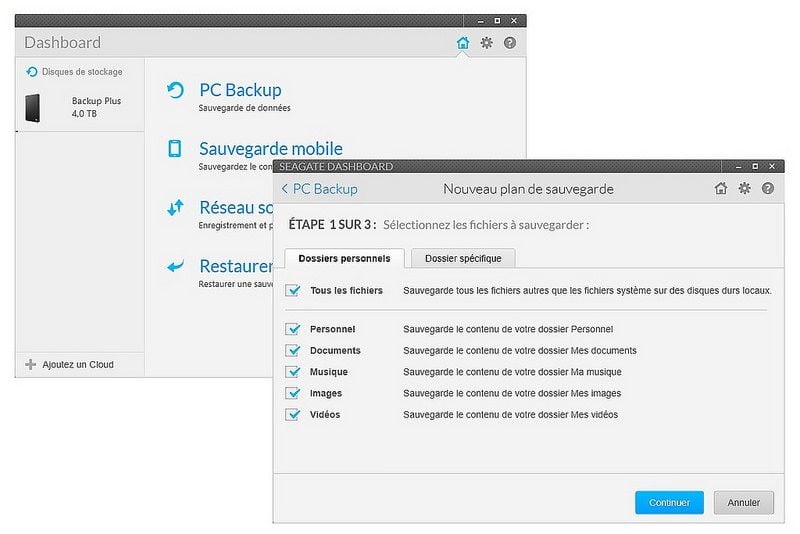Minimize the Seagate Dashboard front window
Image resolution: width=800 pixels, height=534 pixels.
(738, 167)
